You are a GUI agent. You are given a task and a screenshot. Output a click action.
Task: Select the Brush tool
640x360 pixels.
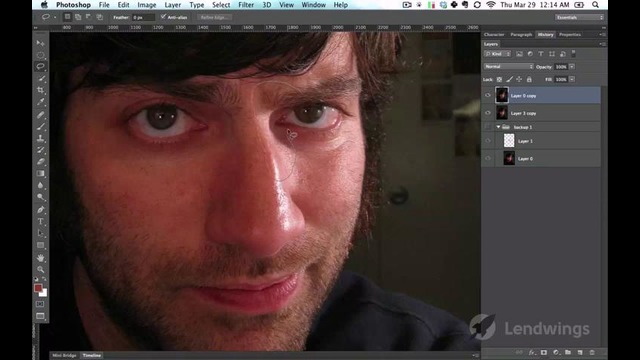pyautogui.click(x=40, y=127)
